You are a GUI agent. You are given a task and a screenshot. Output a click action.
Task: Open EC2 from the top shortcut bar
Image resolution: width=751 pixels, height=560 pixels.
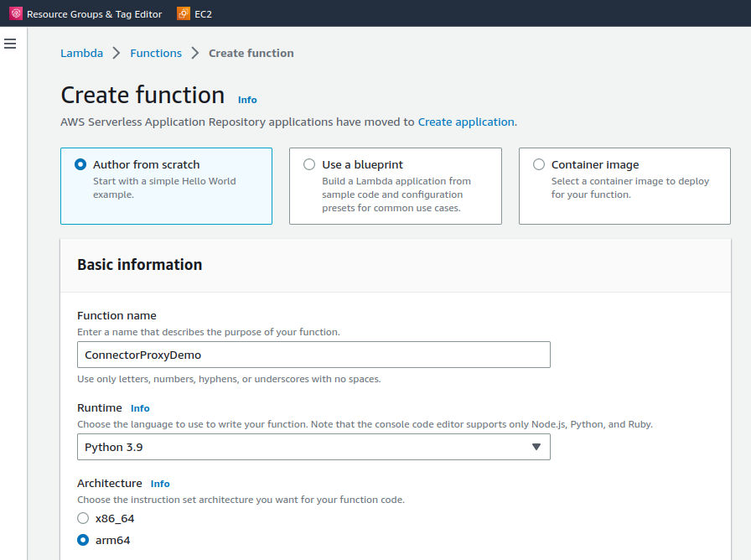[x=203, y=14]
